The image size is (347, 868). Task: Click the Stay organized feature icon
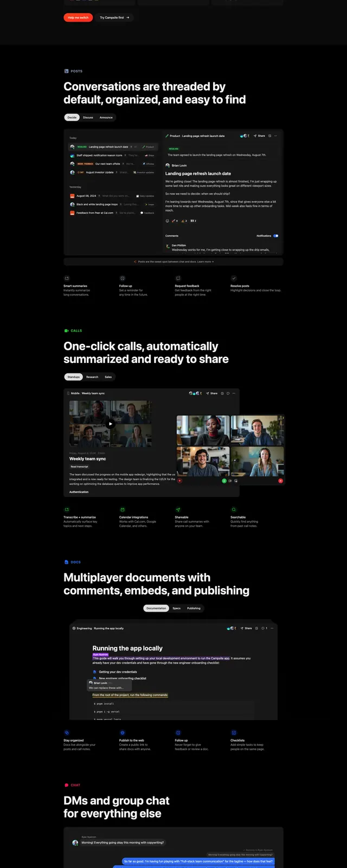[67, 732]
